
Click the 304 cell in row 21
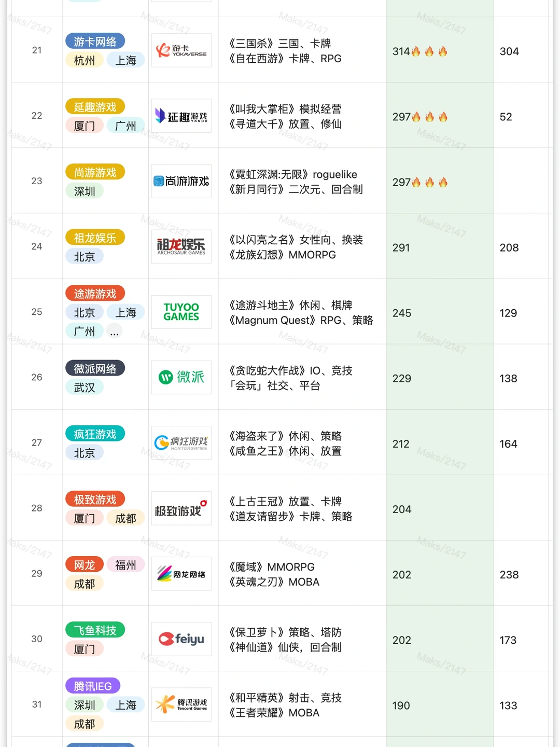click(x=521, y=50)
